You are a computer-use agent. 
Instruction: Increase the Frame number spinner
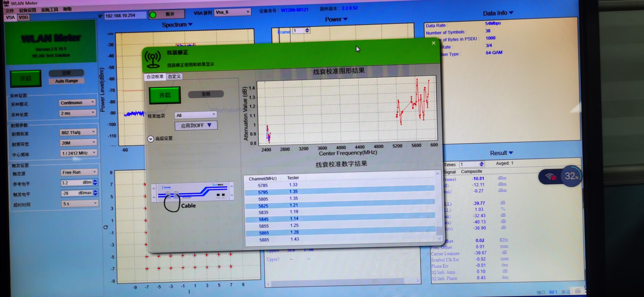tap(307, 29)
